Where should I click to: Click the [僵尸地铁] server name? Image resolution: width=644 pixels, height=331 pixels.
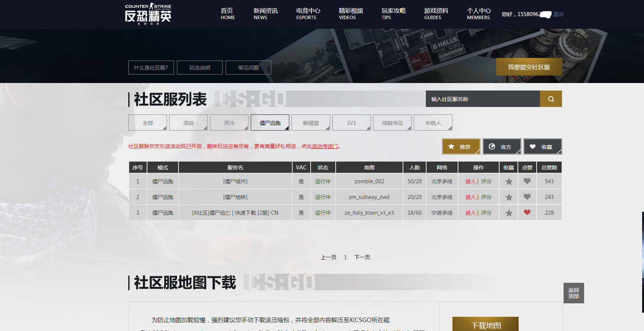tap(235, 197)
